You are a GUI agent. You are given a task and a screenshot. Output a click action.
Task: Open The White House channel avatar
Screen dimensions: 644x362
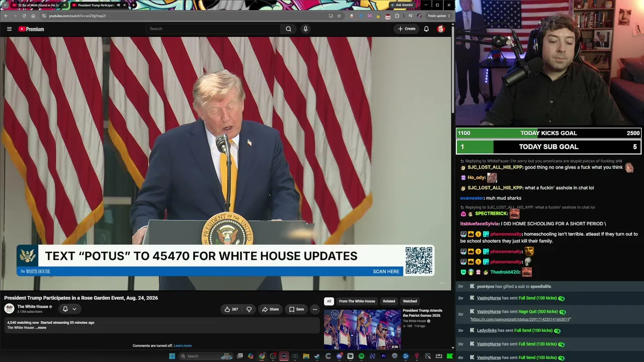tap(9, 309)
